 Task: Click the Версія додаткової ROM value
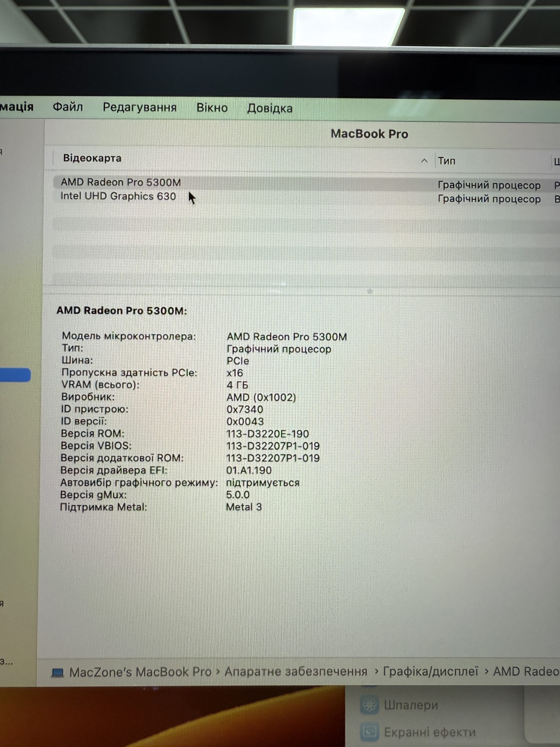tap(273, 458)
